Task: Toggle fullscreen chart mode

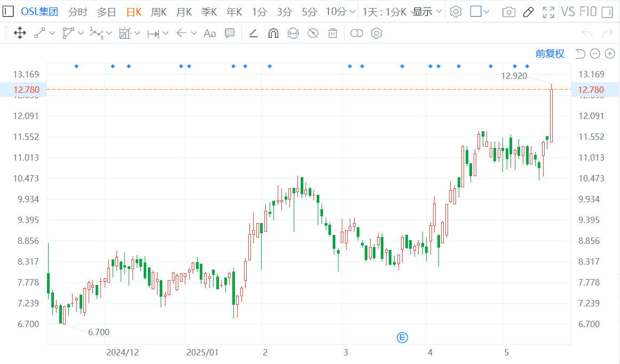Action: (x=548, y=12)
